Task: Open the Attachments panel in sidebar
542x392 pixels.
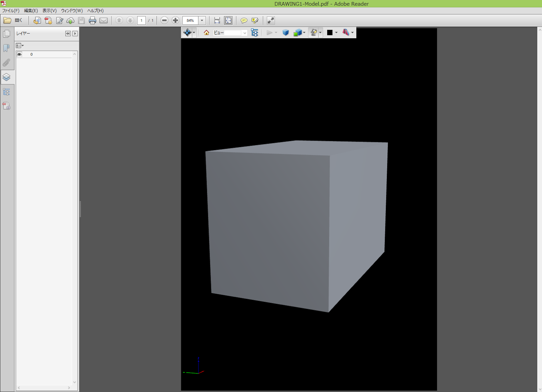Action: pos(7,63)
